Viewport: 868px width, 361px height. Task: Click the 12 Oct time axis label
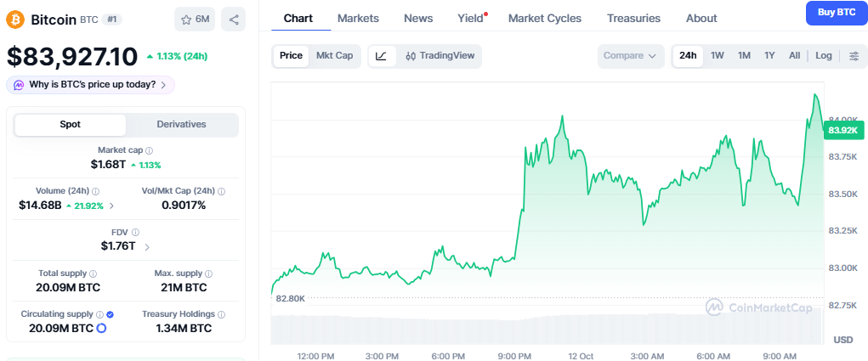point(581,356)
